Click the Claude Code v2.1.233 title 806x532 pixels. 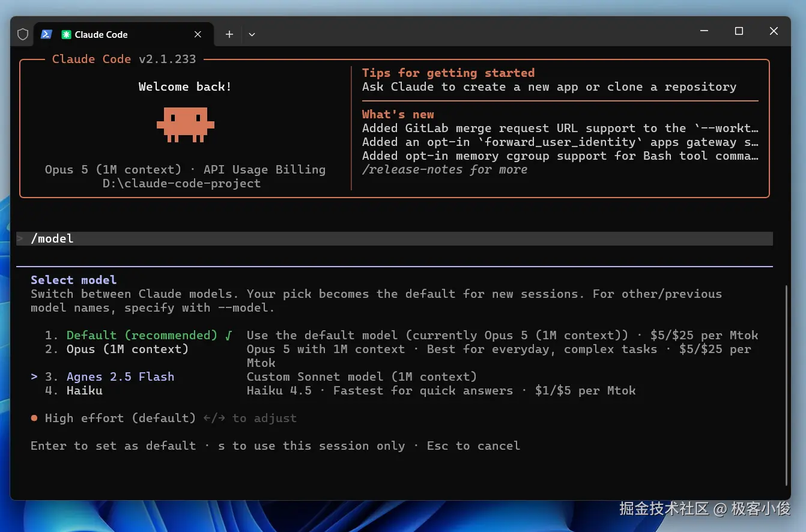tap(124, 59)
